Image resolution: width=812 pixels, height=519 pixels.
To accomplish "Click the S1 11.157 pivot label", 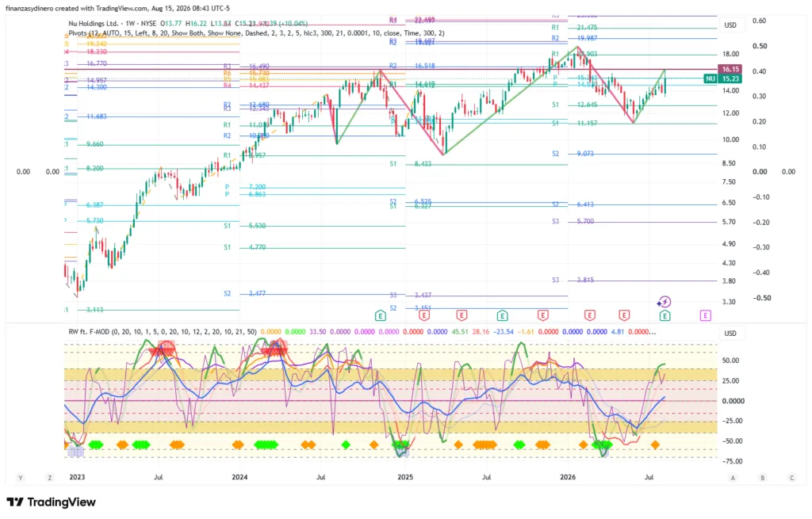I will pos(574,123).
